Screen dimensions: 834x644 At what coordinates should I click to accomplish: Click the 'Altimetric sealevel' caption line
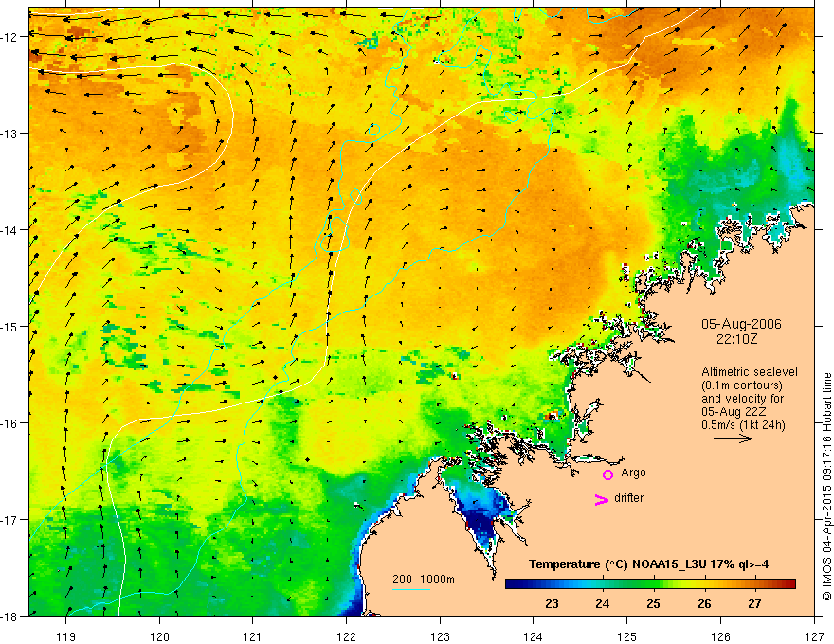(x=750, y=372)
